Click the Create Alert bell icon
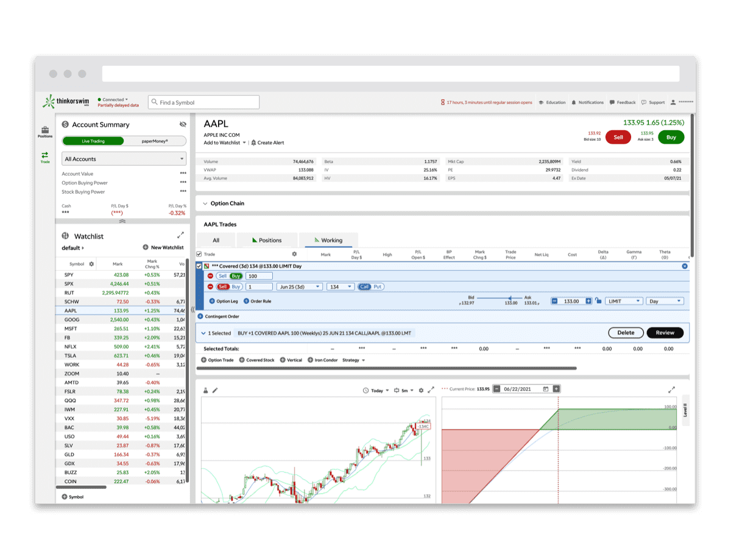731x560 pixels. coord(253,142)
